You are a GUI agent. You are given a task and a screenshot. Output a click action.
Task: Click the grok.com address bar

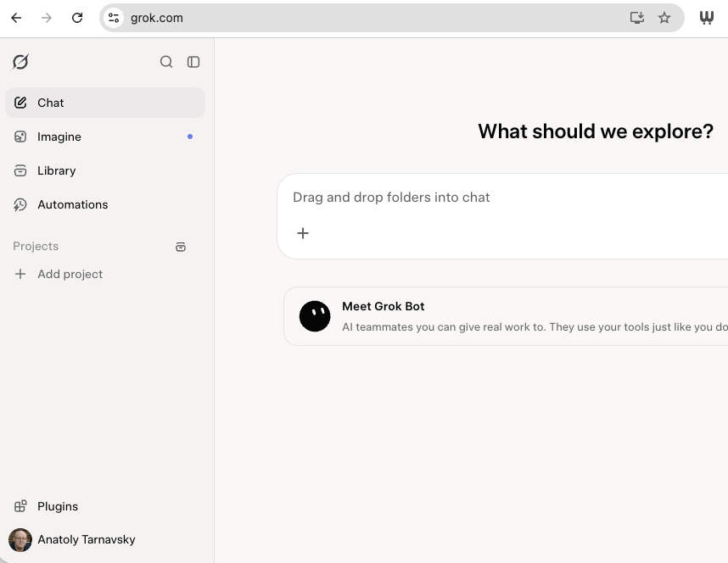point(392,18)
